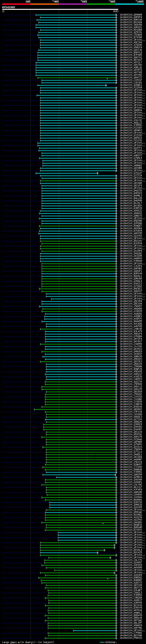Click the label UniRef100_Q0DWC1
The height and width of the screenshot is (644, 146).
(131, 85)
